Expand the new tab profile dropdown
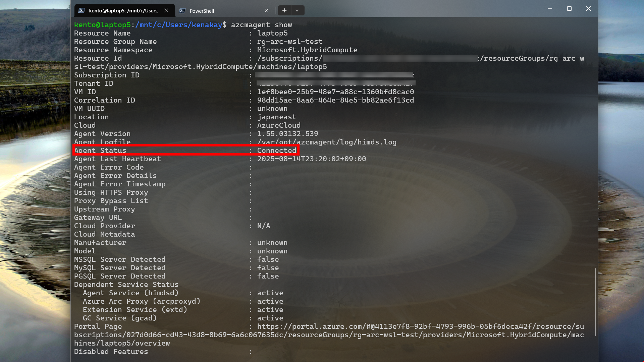The image size is (644, 362). (x=297, y=10)
